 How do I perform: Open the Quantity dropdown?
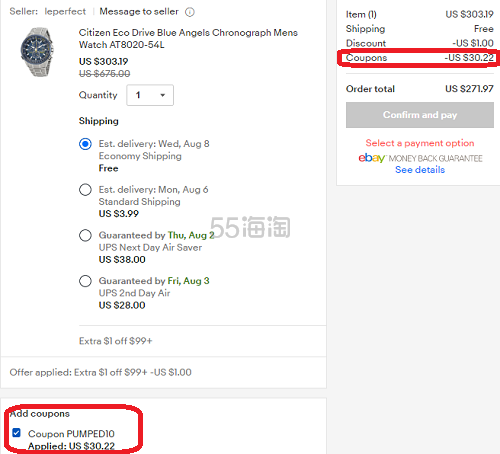pyautogui.click(x=150, y=95)
